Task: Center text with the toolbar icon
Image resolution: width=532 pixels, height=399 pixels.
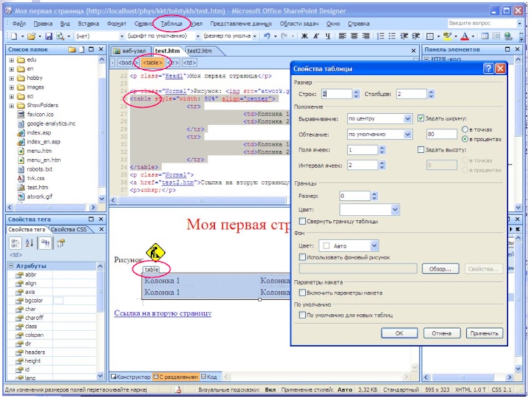Action: coord(354,36)
